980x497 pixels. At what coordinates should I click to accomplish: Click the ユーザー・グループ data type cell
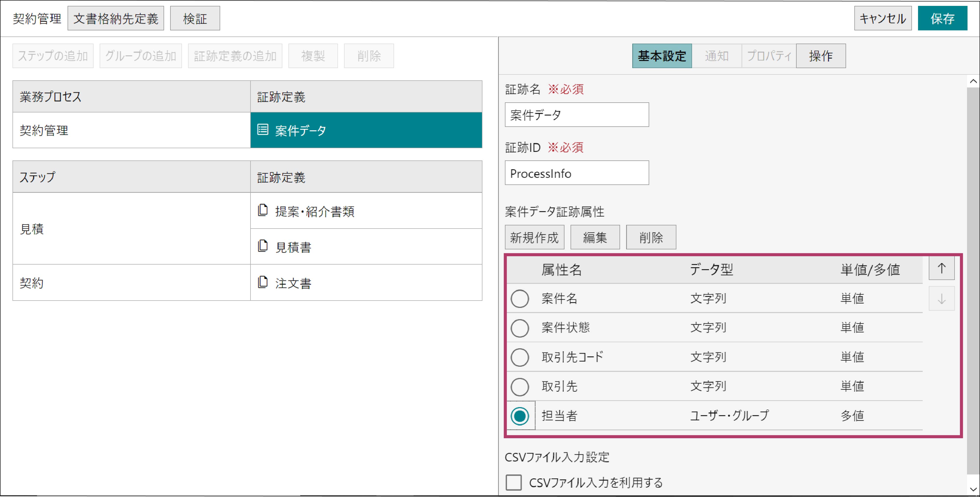[x=729, y=416]
